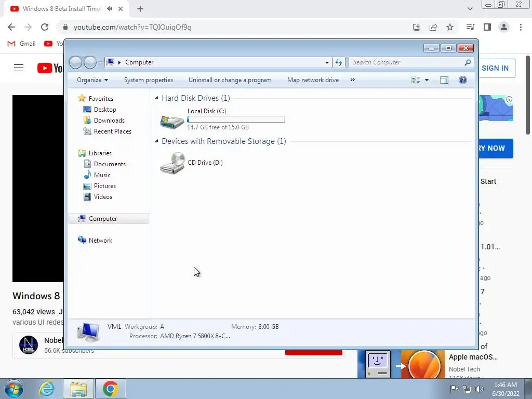Bookmark this page with the star icon

(x=450, y=27)
